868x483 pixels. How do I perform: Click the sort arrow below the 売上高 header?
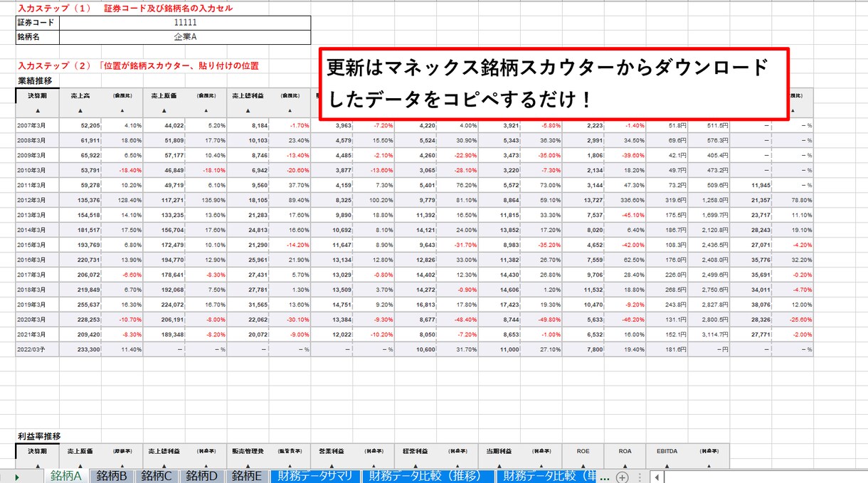click(x=80, y=111)
